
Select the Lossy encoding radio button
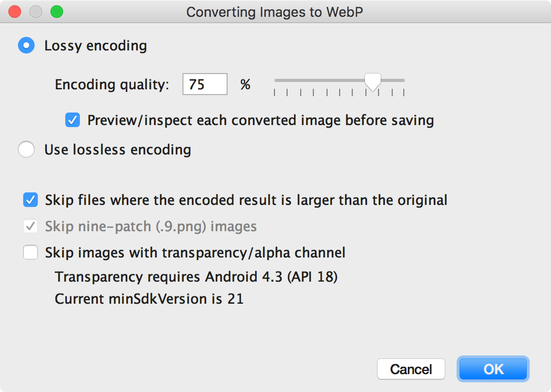[x=26, y=46]
